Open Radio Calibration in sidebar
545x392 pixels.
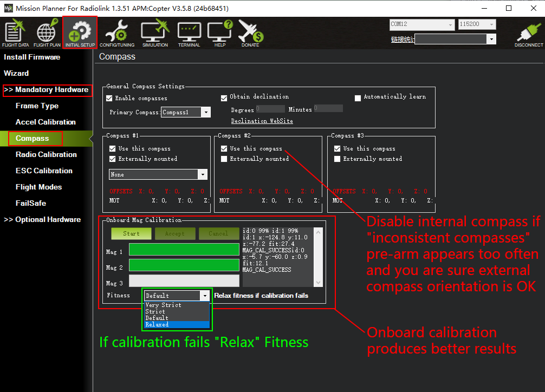(46, 155)
